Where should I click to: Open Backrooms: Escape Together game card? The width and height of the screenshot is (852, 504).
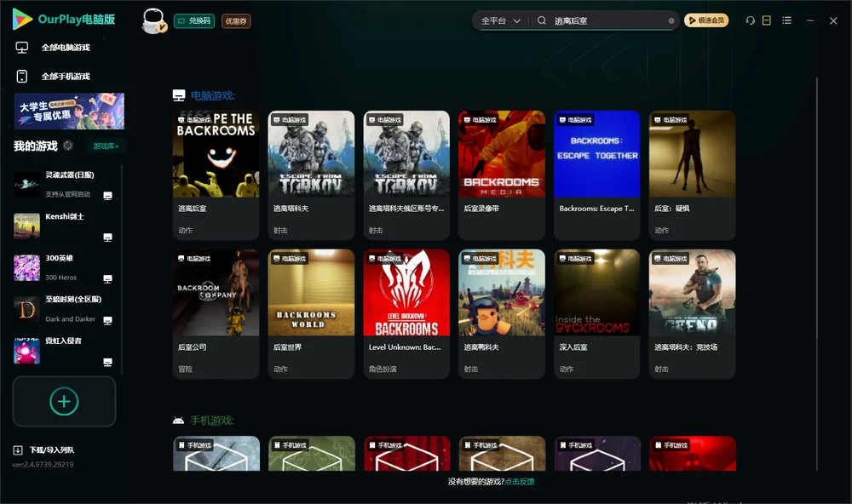click(597, 175)
